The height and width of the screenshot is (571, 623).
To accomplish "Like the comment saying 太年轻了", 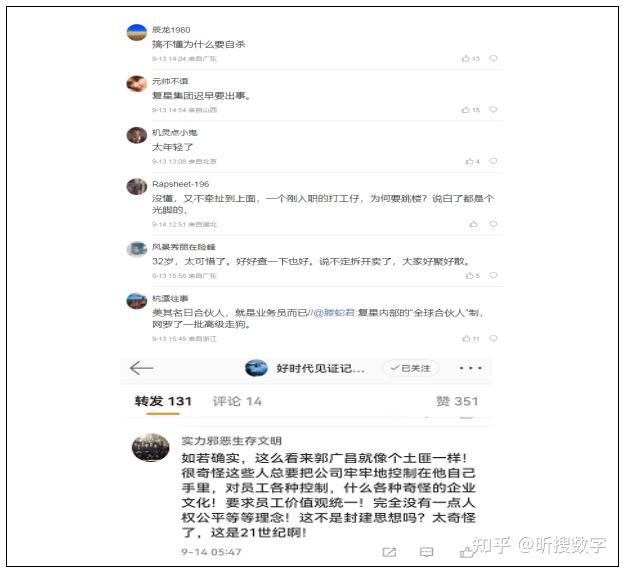I will coord(472,161).
